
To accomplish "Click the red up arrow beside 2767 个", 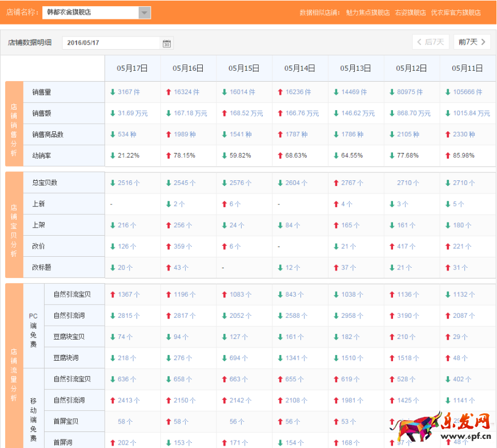I will pyautogui.click(x=336, y=183).
